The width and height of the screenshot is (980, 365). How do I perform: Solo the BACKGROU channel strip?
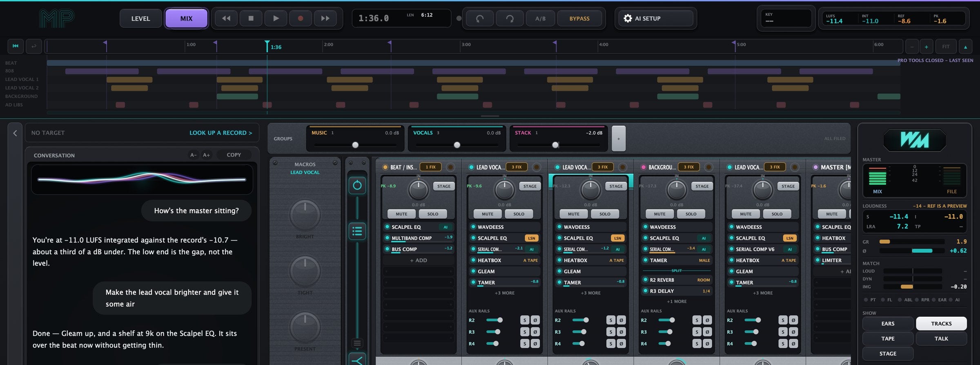pos(691,214)
